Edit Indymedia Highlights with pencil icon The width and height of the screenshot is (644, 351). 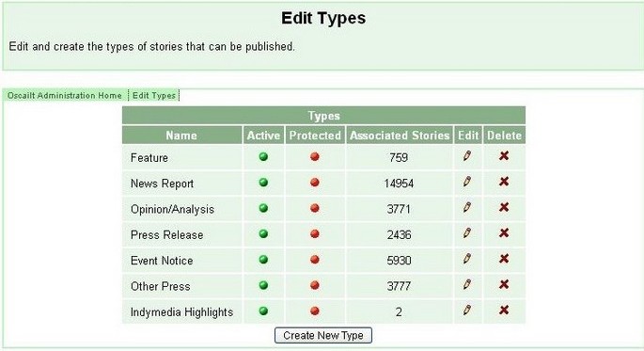click(x=467, y=311)
